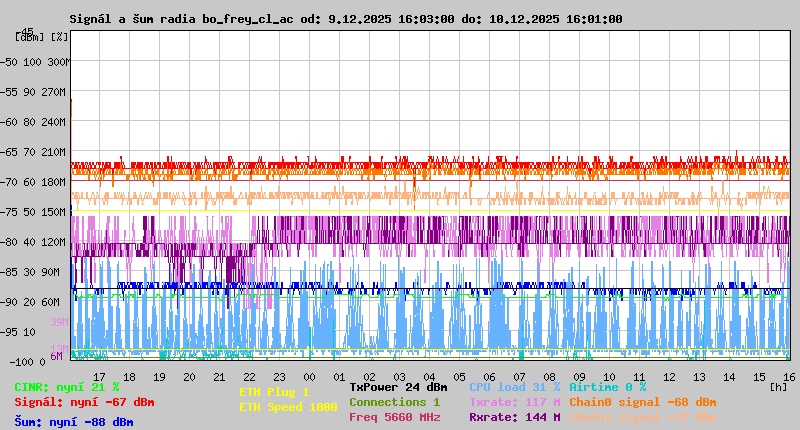The width and height of the screenshot is (800, 430).
Task: Select the cyan Airtime legend entry
Action: 607,387
